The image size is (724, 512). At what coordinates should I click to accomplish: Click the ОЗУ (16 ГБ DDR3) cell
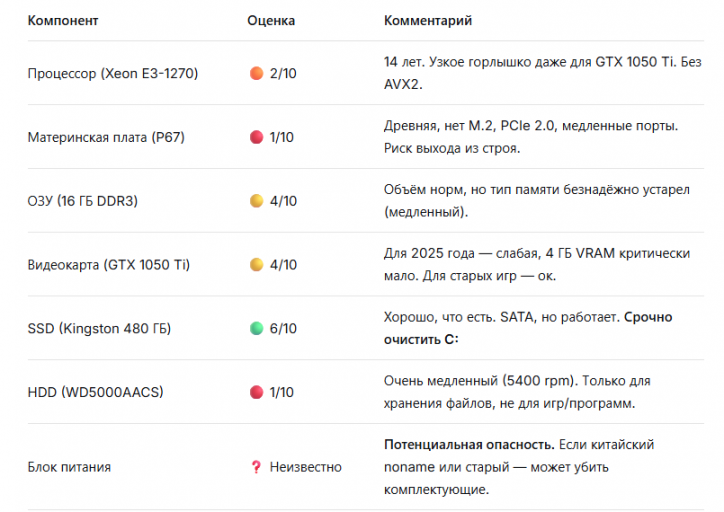[82, 201]
